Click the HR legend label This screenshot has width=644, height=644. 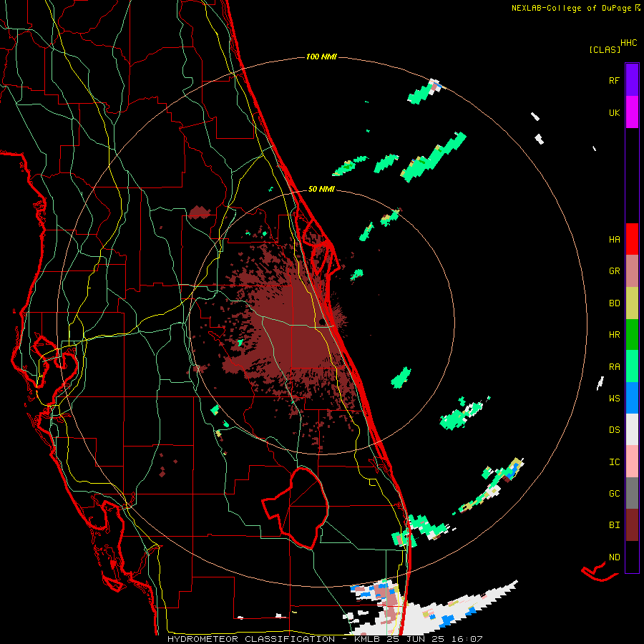[614, 335]
